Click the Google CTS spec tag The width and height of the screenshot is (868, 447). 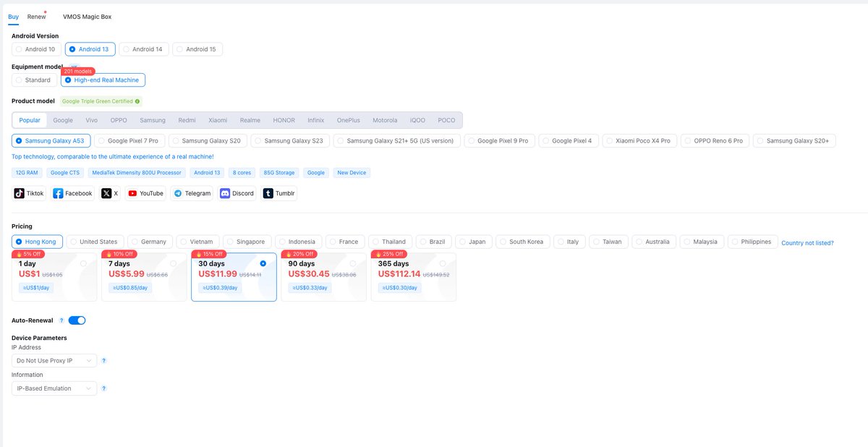tap(65, 173)
